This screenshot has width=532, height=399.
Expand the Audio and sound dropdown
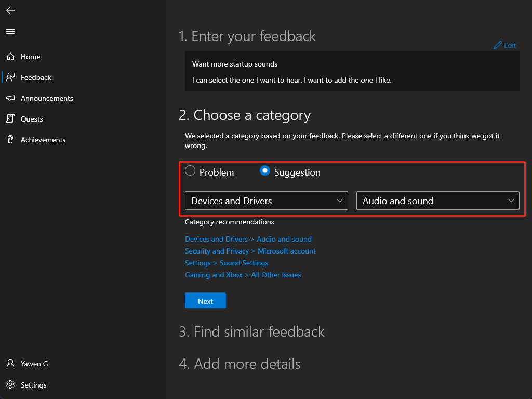coord(437,201)
